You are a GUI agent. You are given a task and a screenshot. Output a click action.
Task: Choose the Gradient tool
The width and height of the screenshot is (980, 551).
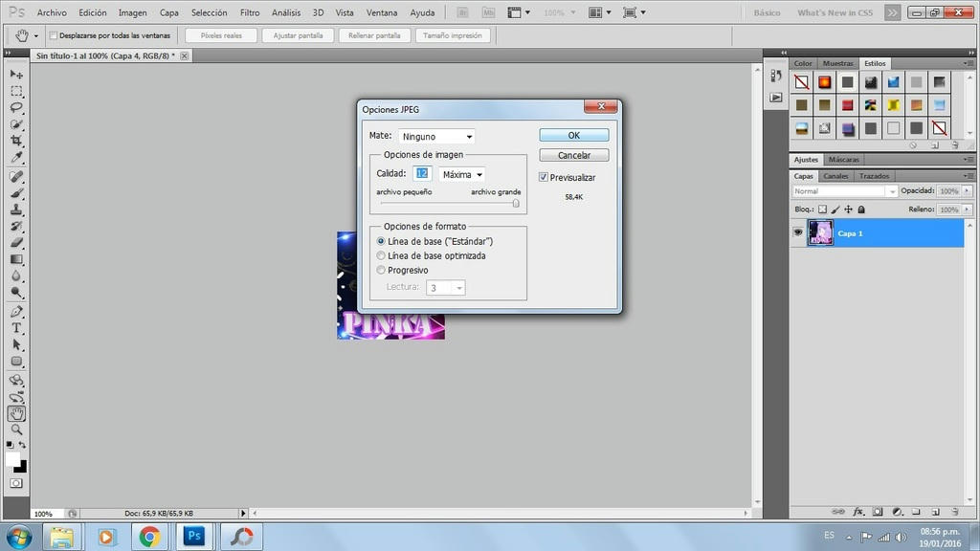[16, 259]
